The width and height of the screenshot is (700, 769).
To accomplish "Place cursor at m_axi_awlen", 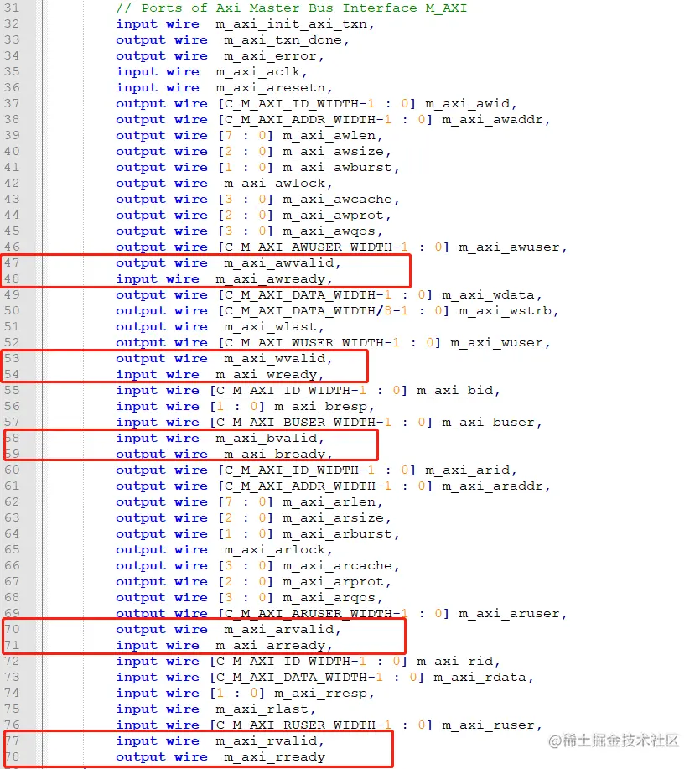I will [x=329, y=135].
